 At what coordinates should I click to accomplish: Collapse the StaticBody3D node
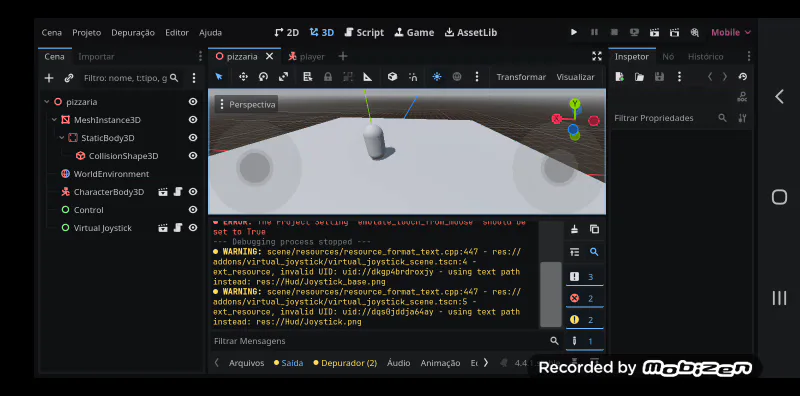click(62, 138)
